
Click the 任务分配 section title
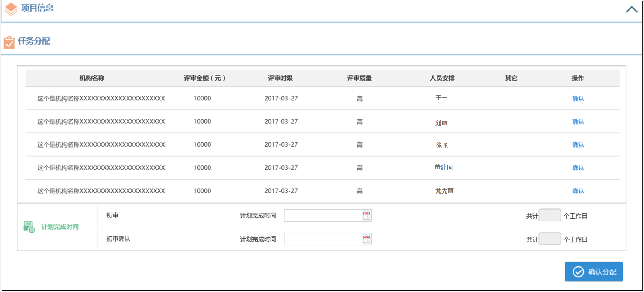[34, 41]
